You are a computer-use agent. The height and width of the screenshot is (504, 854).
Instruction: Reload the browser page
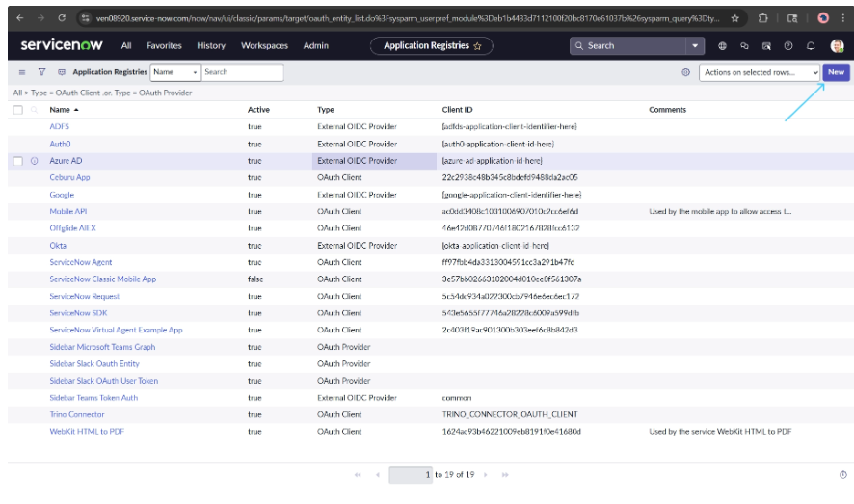click(62, 18)
